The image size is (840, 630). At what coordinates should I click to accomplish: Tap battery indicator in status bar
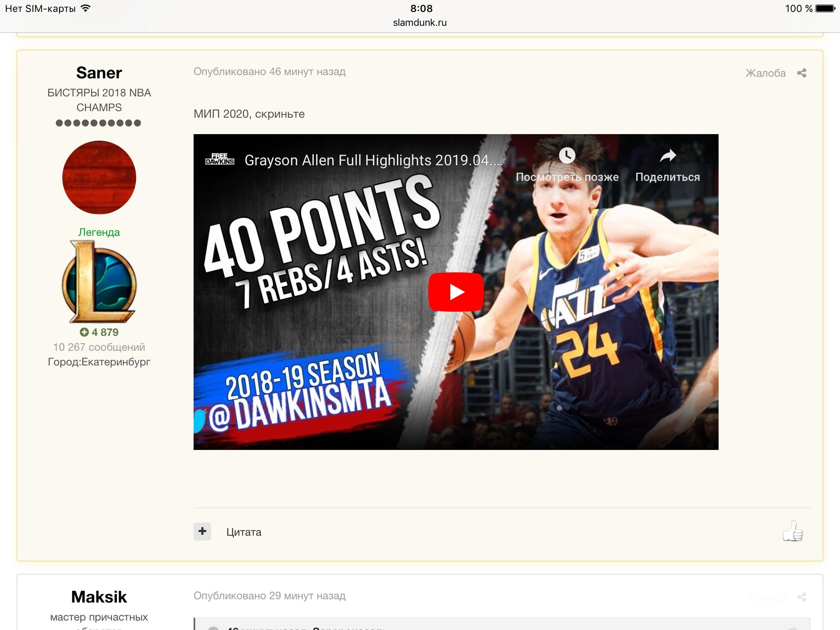(x=825, y=8)
